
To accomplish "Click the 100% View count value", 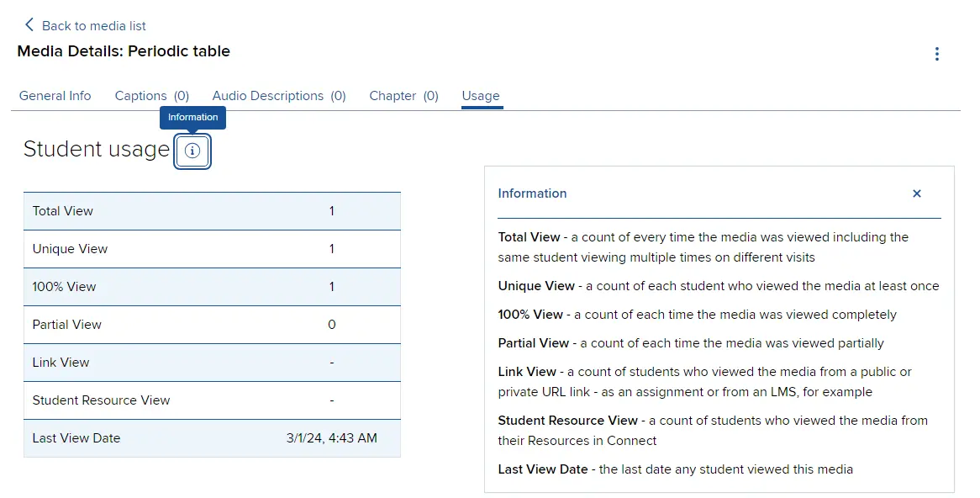I will click(332, 287).
